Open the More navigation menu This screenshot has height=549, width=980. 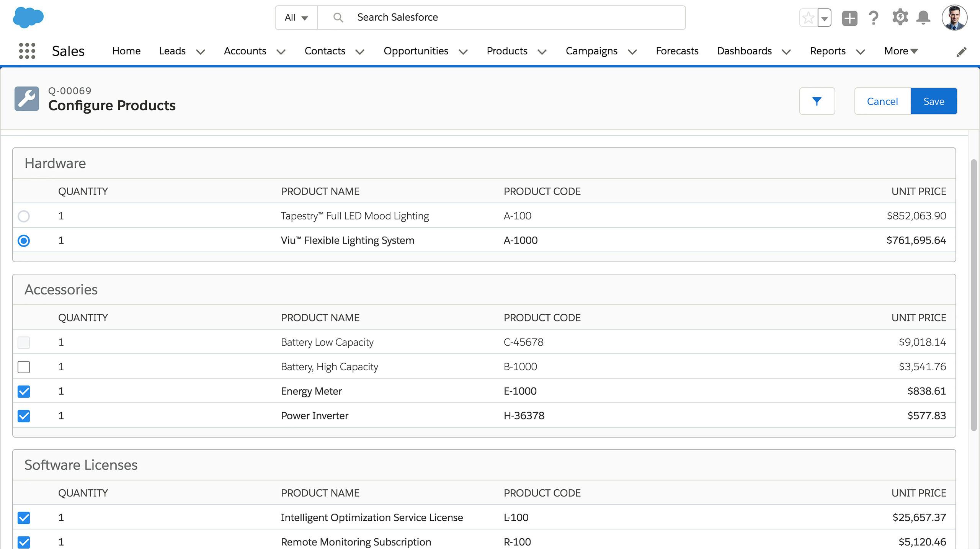901,51
